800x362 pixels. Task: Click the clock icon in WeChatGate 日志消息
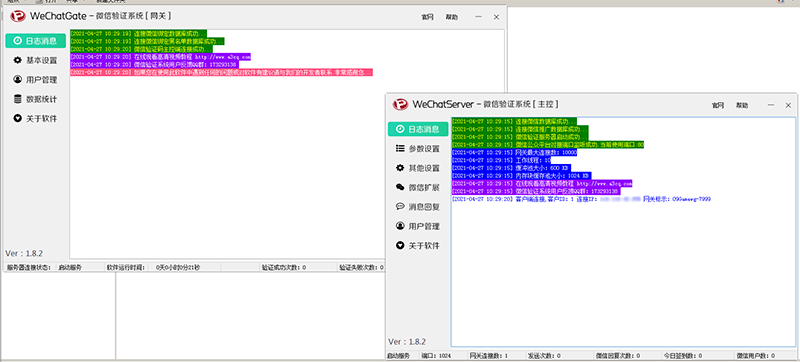(18, 41)
